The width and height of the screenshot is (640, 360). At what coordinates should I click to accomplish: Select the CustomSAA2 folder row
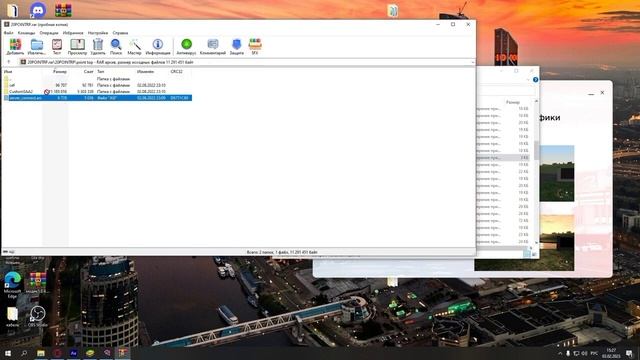(x=97, y=91)
